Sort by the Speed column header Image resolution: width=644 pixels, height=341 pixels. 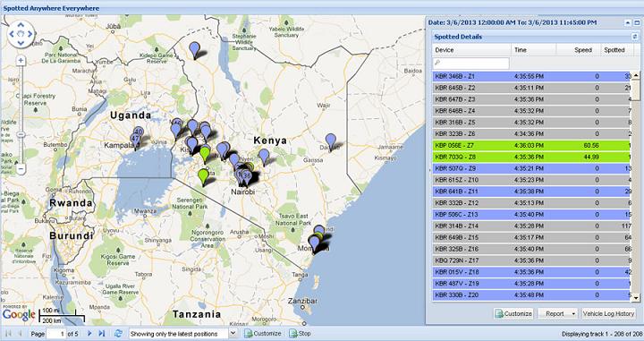pyautogui.click(x=583, y=50)
